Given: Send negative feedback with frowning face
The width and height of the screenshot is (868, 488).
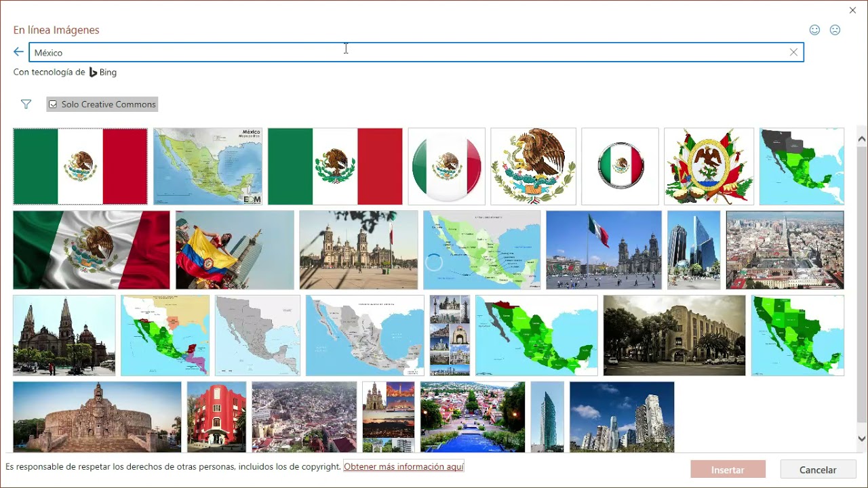Looking at the screenshot, I should 835,30.
